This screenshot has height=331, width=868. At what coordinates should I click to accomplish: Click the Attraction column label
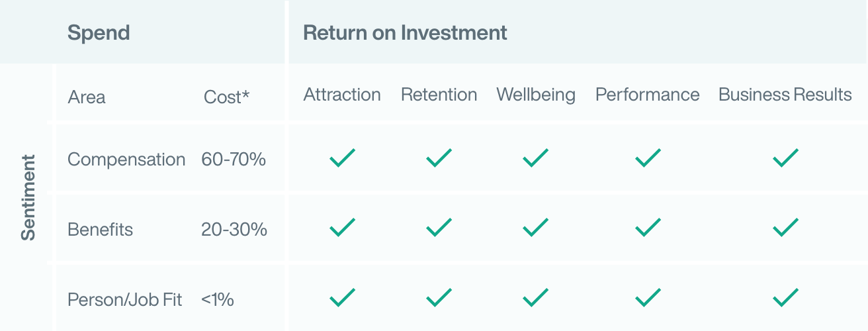tap(342, 95)
